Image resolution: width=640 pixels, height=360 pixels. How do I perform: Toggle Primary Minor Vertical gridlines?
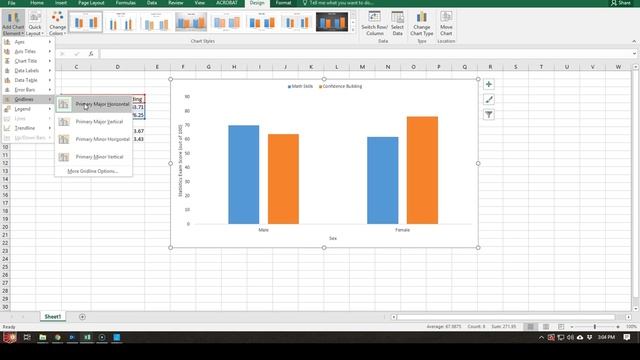point(93,157)
